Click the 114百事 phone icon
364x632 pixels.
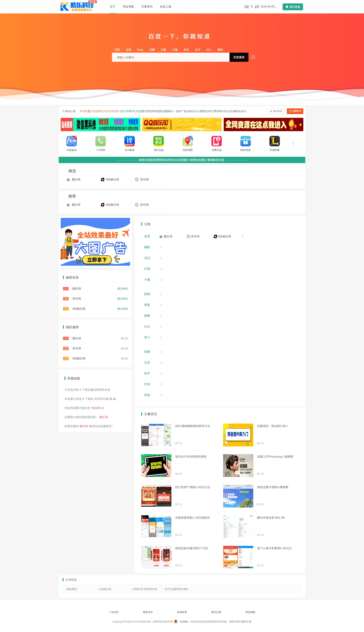click(x=100, y=141)
